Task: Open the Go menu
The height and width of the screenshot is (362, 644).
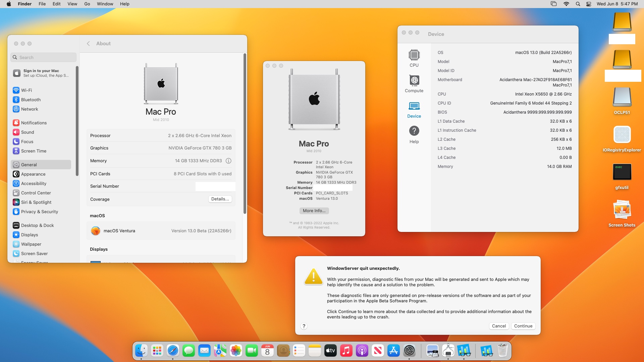Action: click(x=87, y=4)
